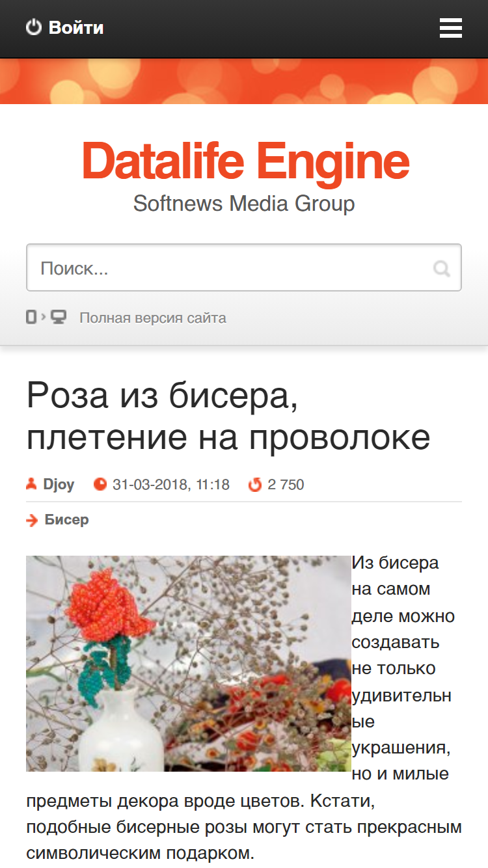Focus the Поиск search field
Viewport: 488px width, 868px height.
click(x=244, y=267)
